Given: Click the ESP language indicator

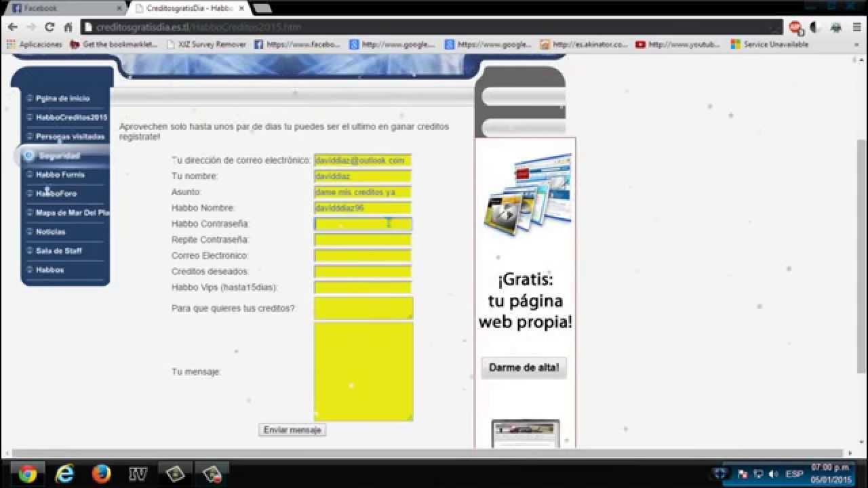Looking at the screenshot, I should [x=794, y=474].
